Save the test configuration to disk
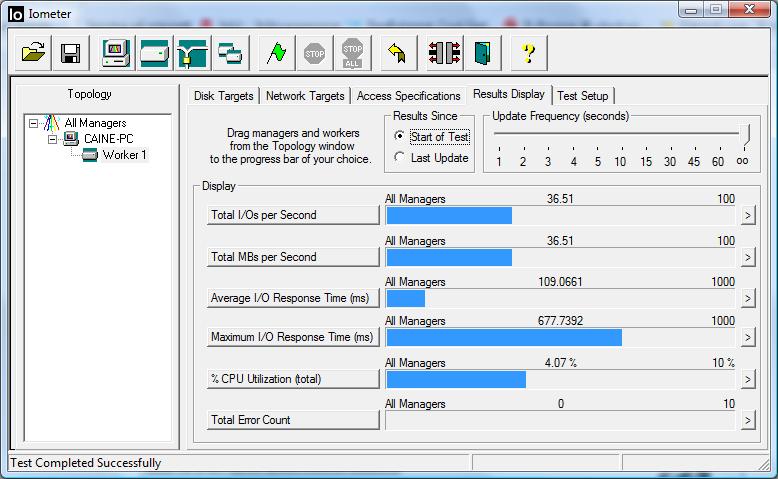Viewport: 778px width, 479px height. pyautogui.click(x=70, y=53)
